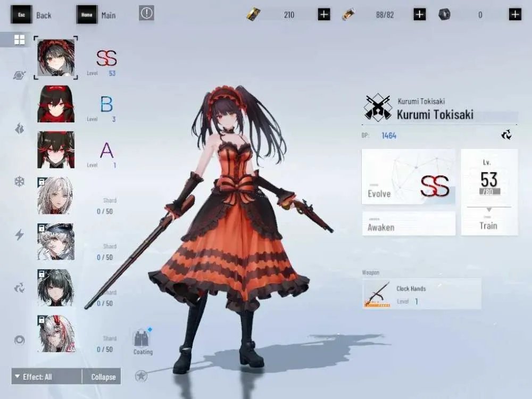This screenshot has width=532, height=399.
Task: Filter characters by the ring element icon
Action: [x=19, y=340]
